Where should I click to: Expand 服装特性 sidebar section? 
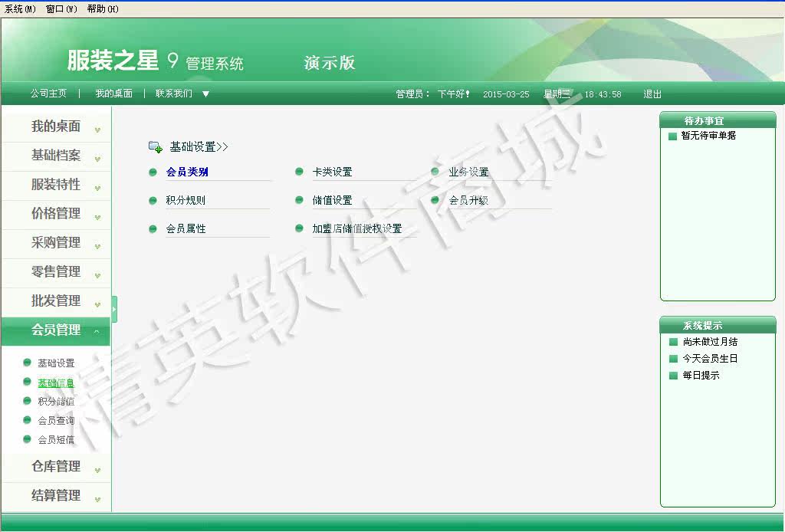pyautogui.click(x=56, y=185)
